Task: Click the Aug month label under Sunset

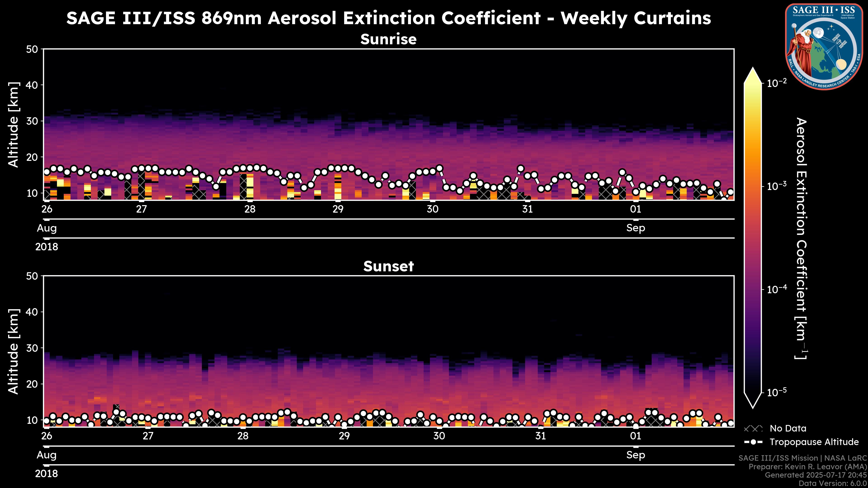Action: coord(47,455)
